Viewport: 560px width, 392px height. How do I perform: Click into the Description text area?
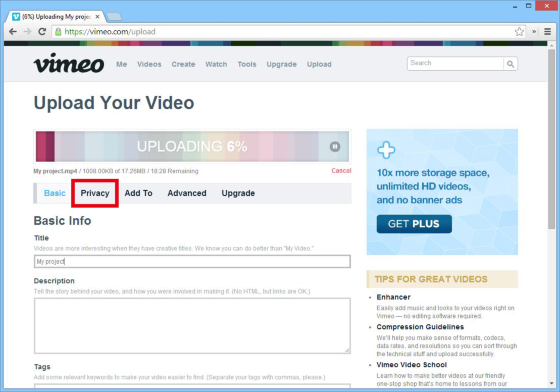(x=192, y=326)
